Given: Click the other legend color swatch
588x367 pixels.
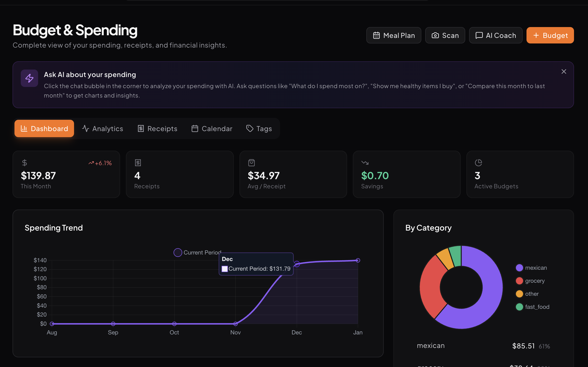Looking at the screenshot, I should 519,294.
